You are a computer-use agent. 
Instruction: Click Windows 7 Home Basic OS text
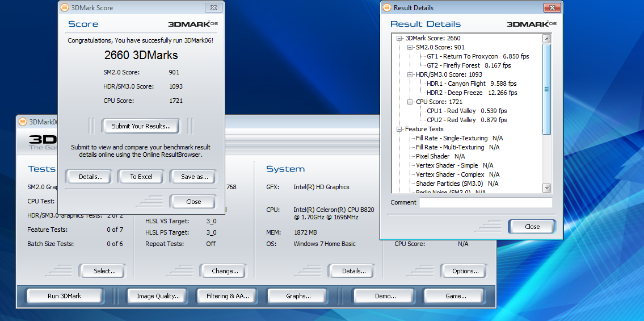pyautogui.click(x=325, y=244)
